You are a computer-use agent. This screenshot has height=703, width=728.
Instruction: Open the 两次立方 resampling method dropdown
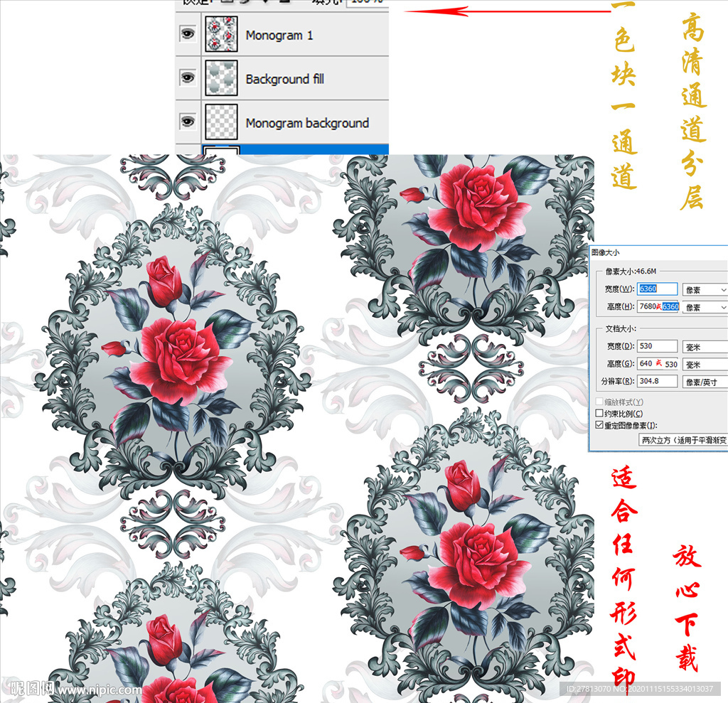point(683,440)
